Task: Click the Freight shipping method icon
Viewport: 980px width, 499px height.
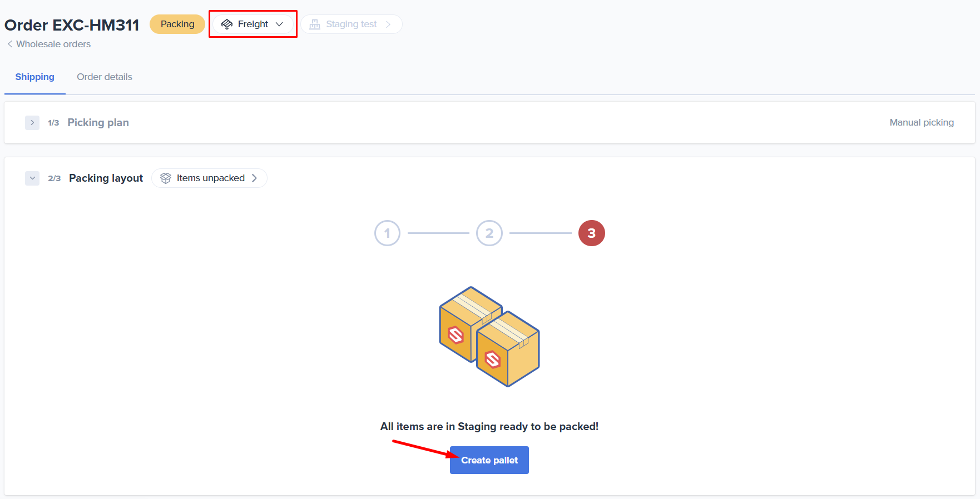Action: (227, 24)
